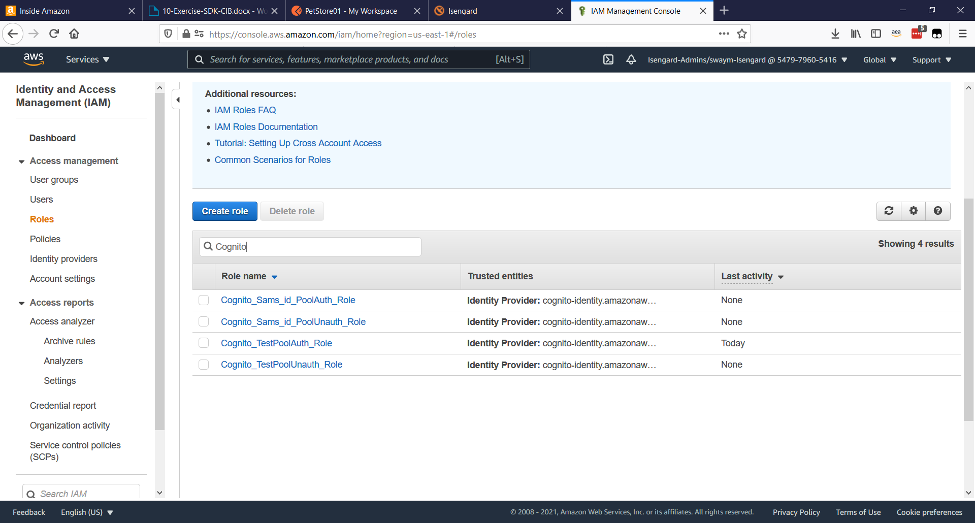Open the Feedback link in footer

click(x=29, y=513)
